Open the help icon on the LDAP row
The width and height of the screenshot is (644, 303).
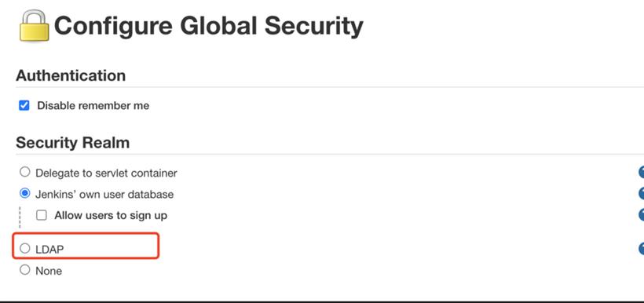[641, 248]
